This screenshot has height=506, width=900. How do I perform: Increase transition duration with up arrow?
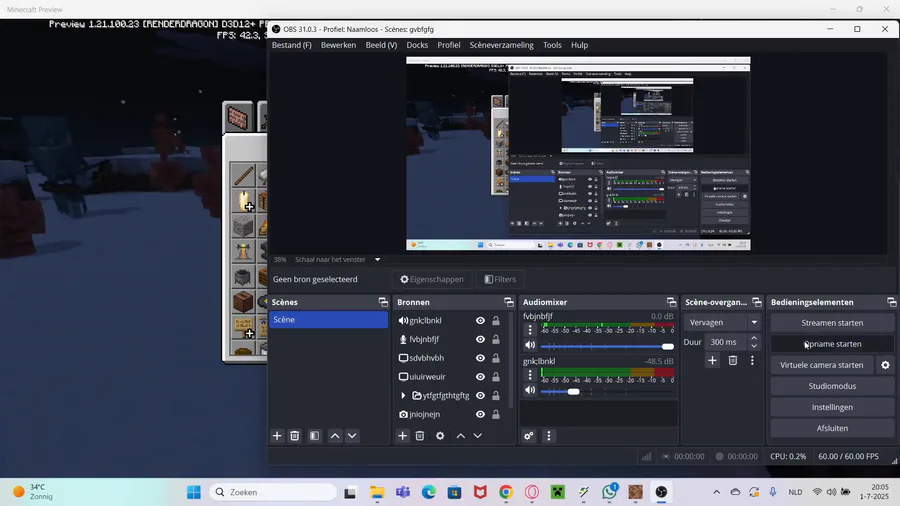click(x=754, y=338)
